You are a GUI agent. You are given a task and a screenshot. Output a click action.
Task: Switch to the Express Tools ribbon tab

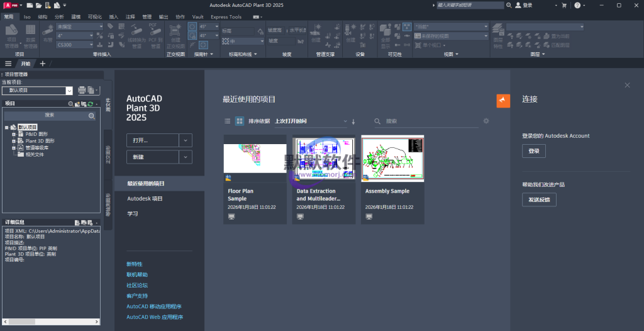(226, 17)
